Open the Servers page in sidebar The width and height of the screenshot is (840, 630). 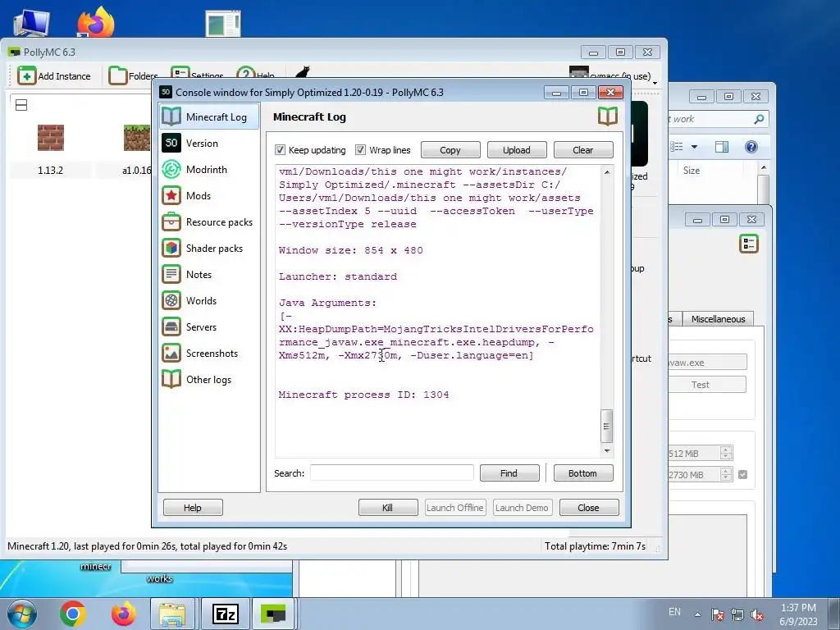(x=209, y=326)
